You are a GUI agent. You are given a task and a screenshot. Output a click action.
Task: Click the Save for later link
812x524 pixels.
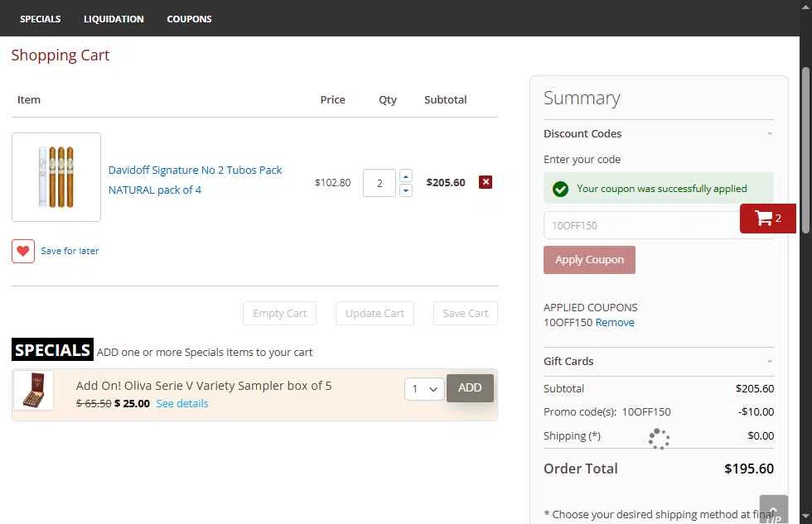(70, 251)
